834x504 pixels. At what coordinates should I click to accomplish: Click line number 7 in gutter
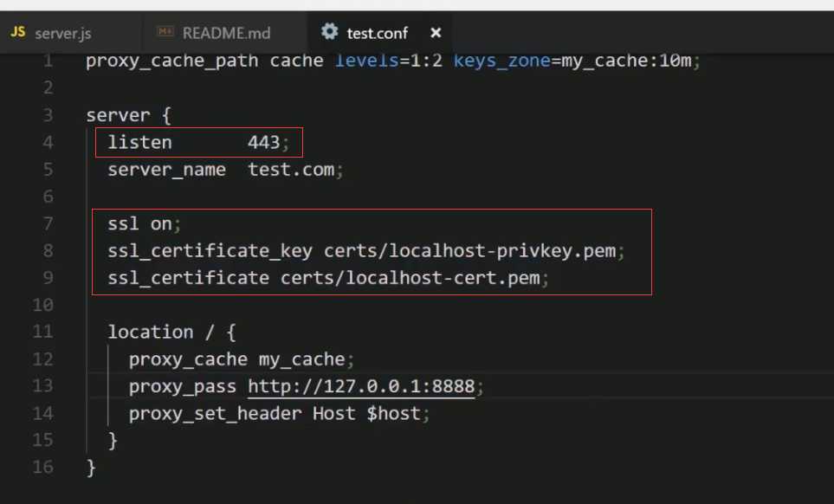tap(48, 223)
